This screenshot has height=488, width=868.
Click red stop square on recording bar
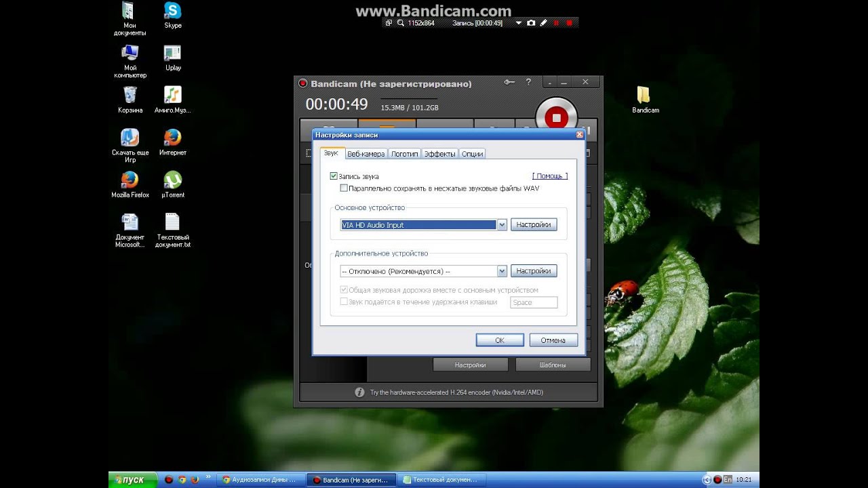click(x=569, y=23)
